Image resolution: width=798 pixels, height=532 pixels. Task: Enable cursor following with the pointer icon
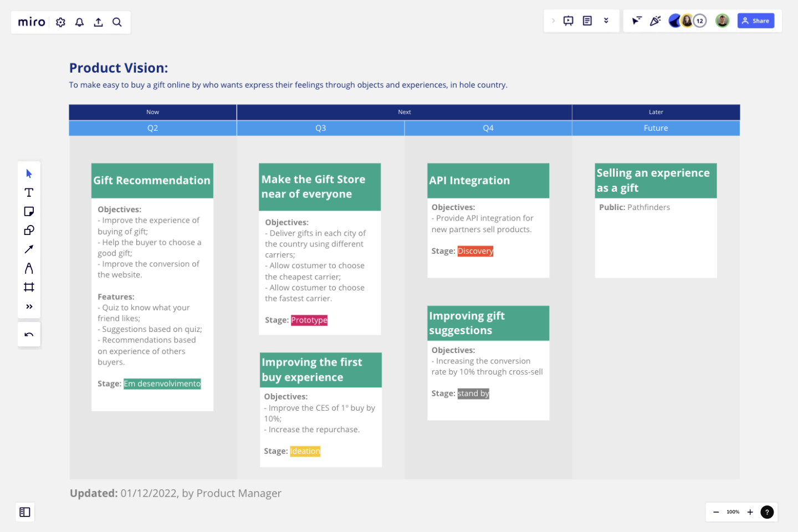tap(635, 21)
